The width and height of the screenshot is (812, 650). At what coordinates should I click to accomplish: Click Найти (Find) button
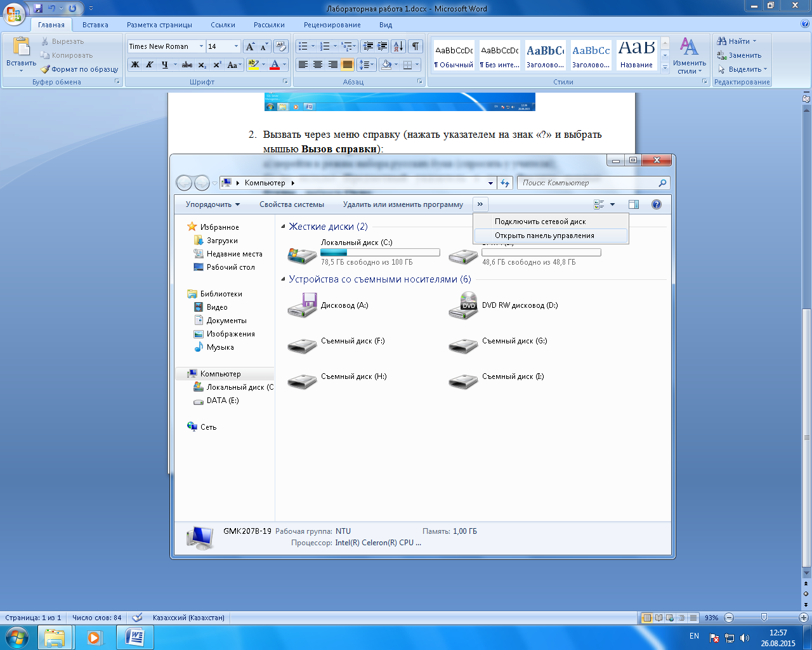click(737, 41)
